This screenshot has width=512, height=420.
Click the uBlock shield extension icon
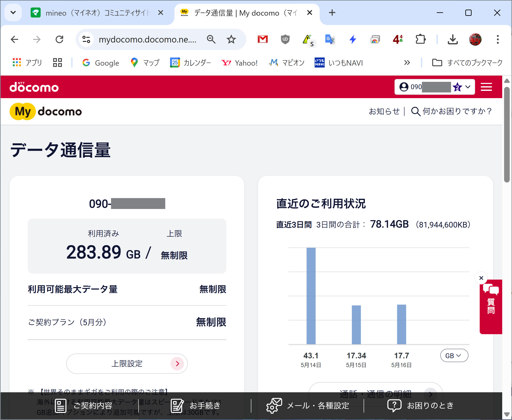(x=285, y=39)
